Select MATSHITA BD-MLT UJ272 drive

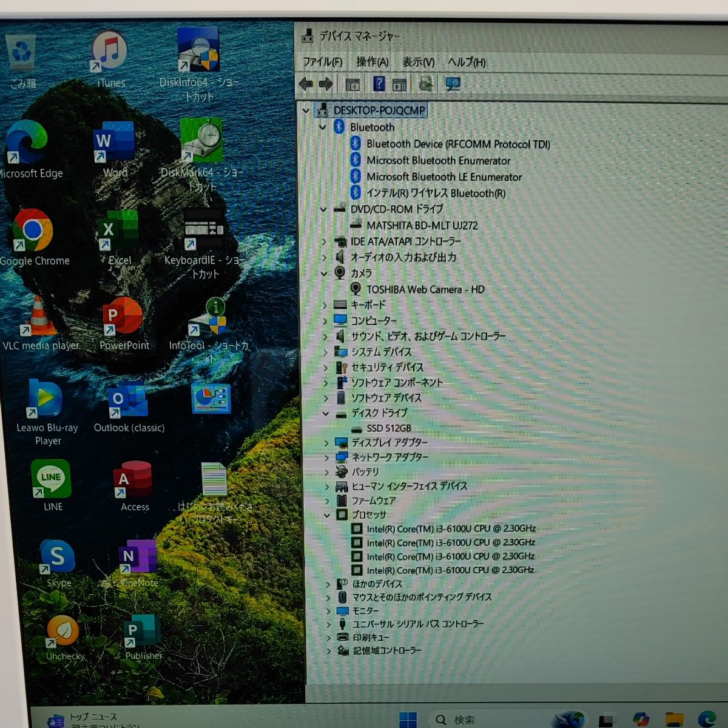click(x=422, y=225)
